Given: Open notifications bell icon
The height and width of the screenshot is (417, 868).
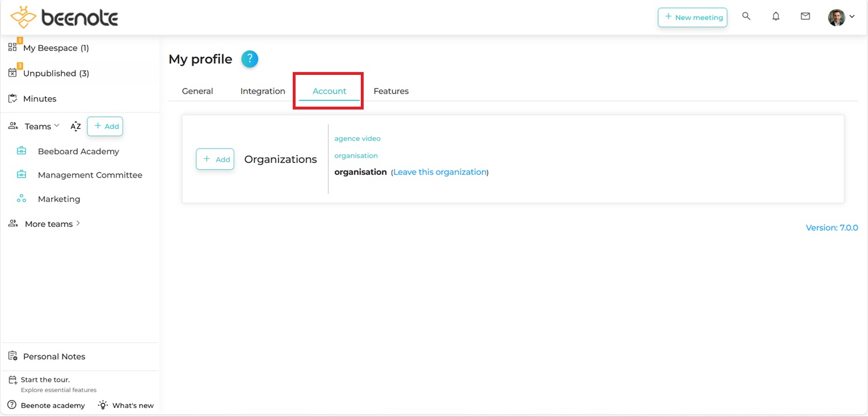Looking at the screenshot, I should (776, 16).
